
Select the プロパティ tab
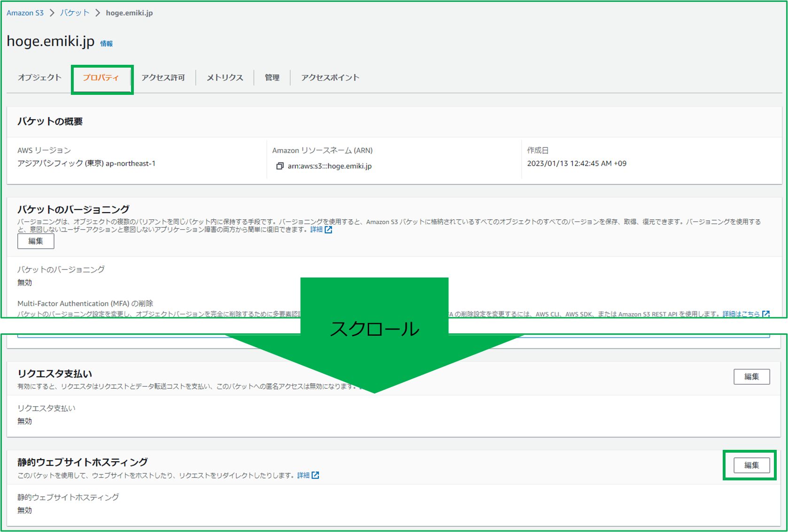click(101, 77)
